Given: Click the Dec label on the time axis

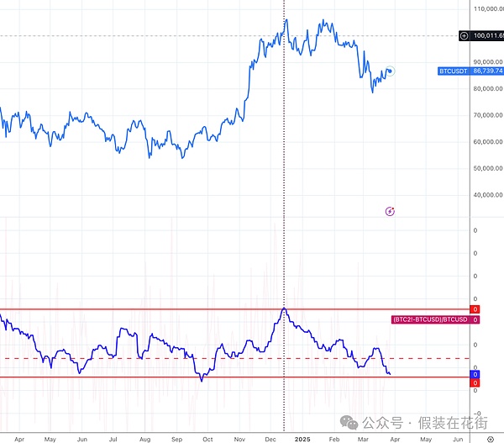Looking at the screenshot, I should (x=270, y=439).
